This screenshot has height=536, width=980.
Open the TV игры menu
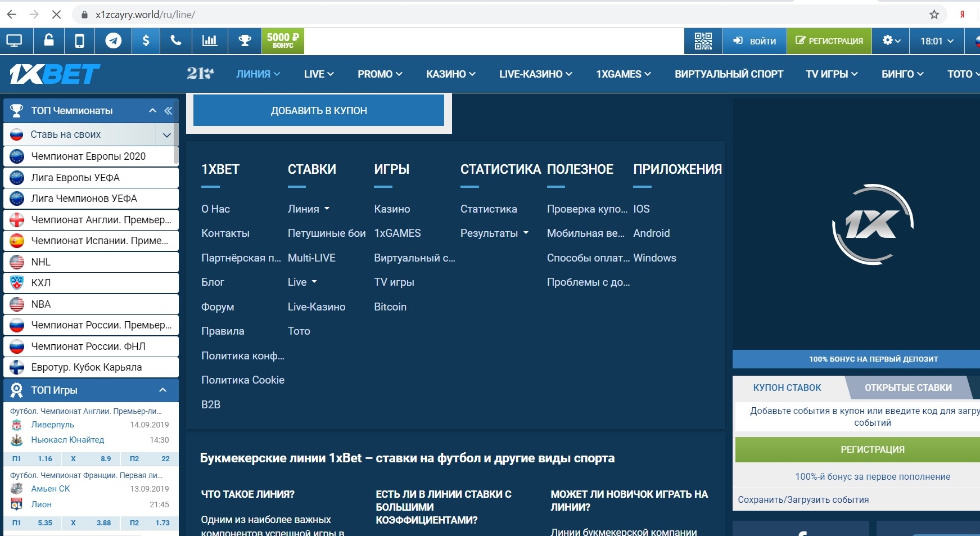(832, 74)
